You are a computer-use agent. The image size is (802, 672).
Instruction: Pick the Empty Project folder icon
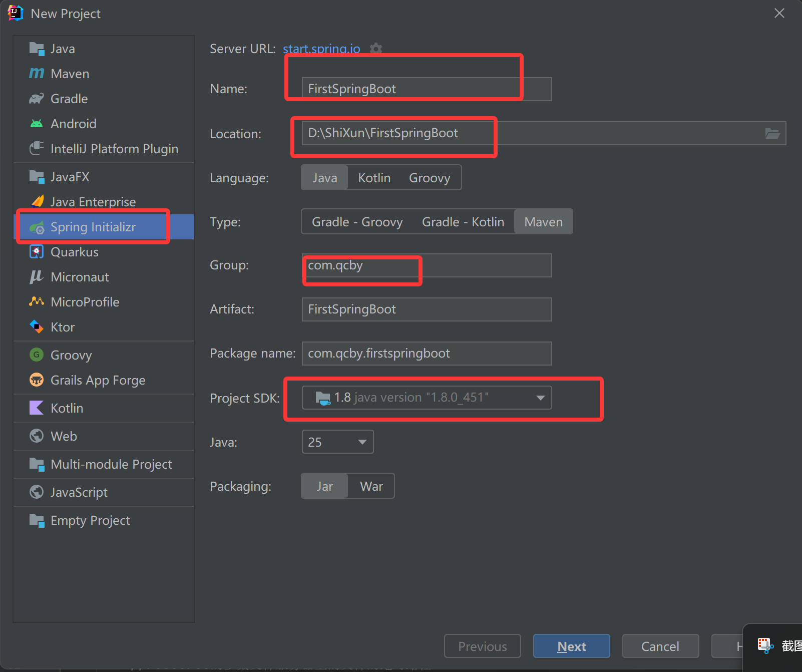coord(37,520)
